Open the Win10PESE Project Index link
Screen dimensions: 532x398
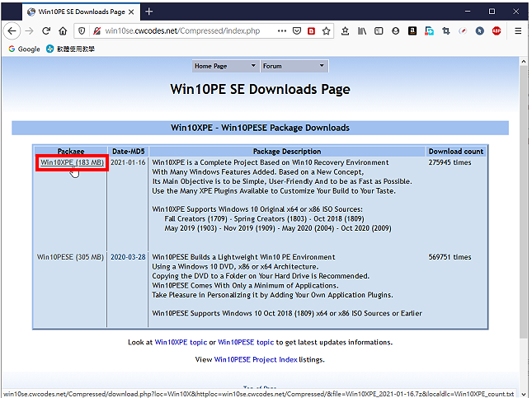click(x=256, y=360)
